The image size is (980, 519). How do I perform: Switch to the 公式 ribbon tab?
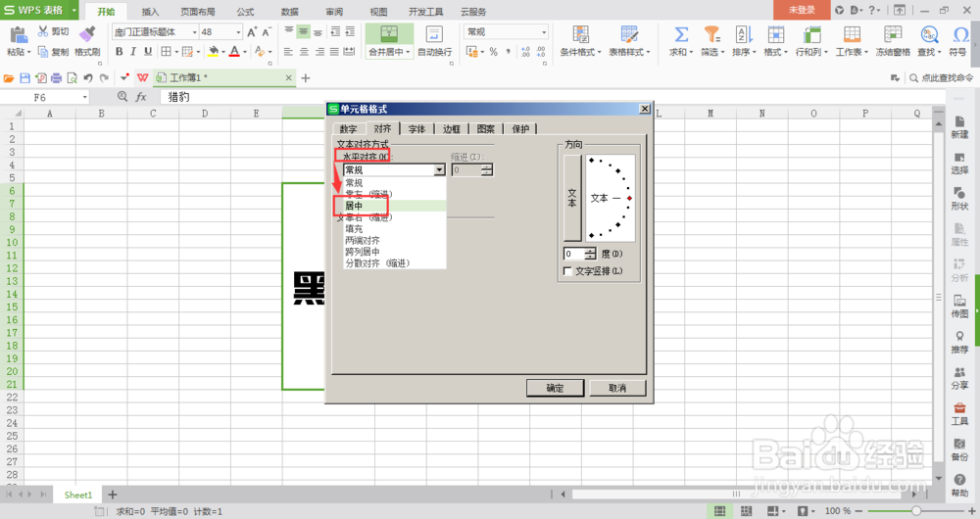tap(245, 11)
